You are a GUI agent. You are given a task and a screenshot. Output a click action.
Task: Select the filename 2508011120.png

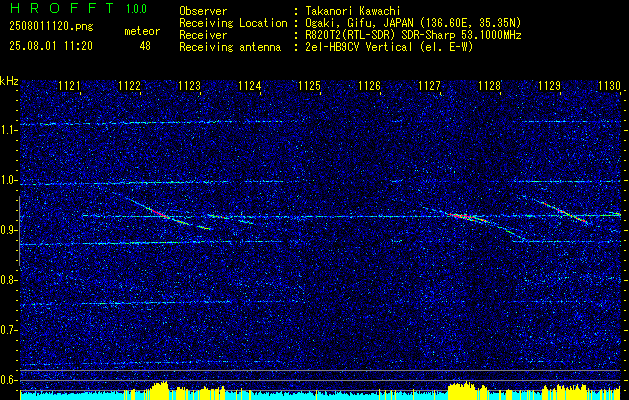click(x=51, y=26)
